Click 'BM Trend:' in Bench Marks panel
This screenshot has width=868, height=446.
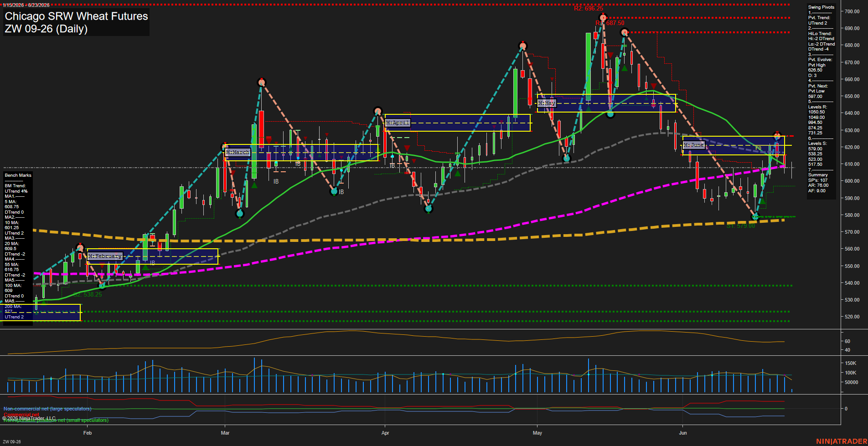tap(15, 186)
